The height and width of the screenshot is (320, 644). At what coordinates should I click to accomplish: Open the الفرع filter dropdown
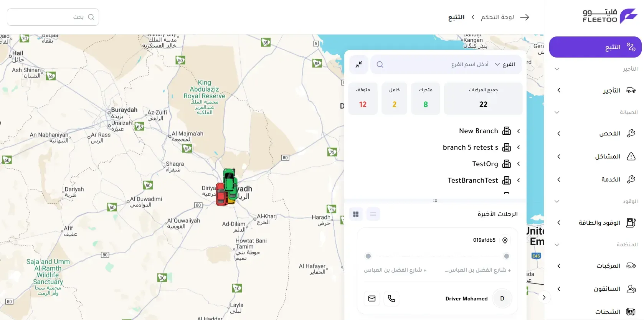[505, 64]
